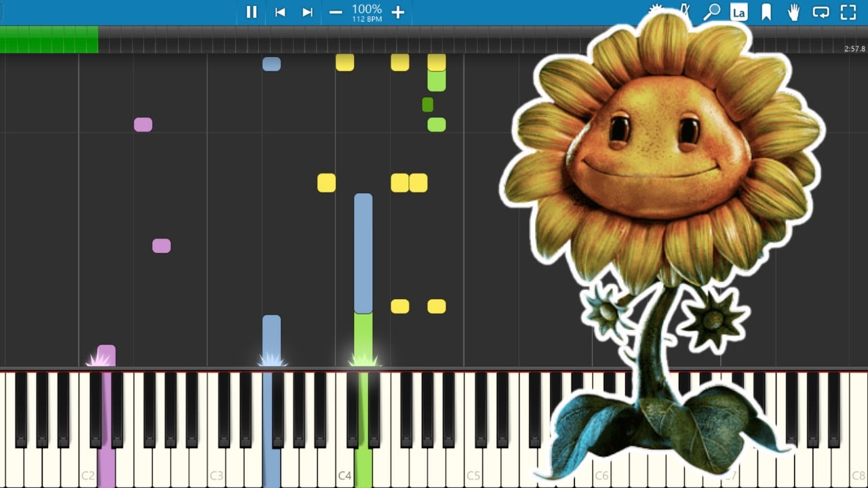Viewport: 868px width, 488px height.
Task: Switch to fullscreen mode
Action: [x=848, y=12]
